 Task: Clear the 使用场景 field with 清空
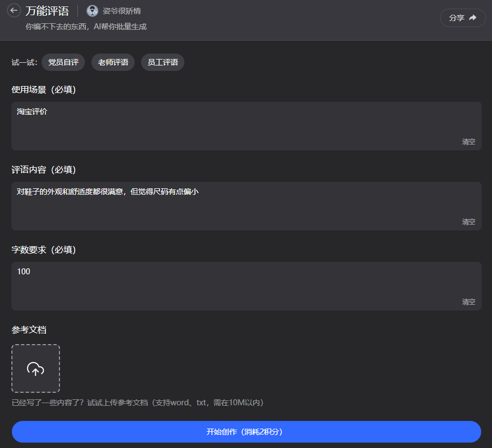[468, 142]
